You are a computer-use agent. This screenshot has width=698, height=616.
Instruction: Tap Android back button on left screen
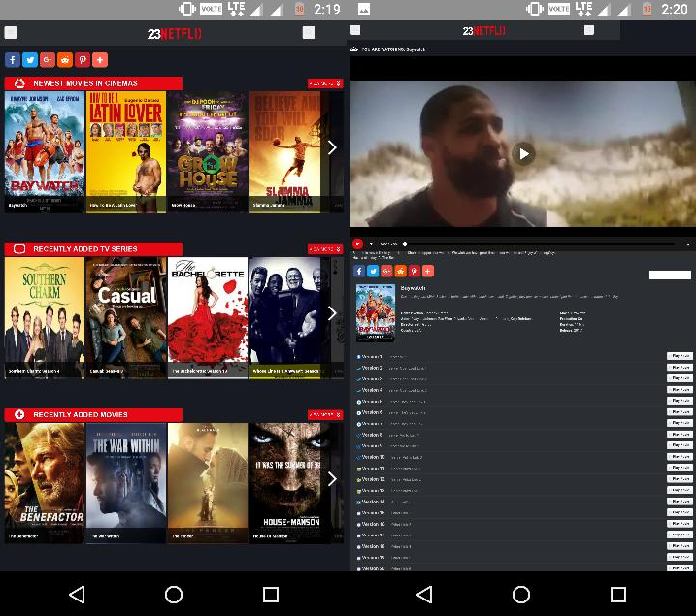click(77, 595)
